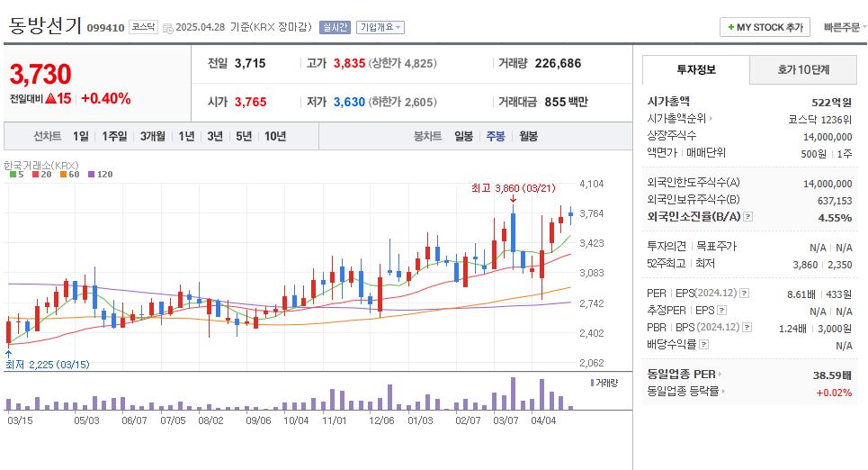Click the PBR value 1.24배
The height and width of the screenshot is (470, 868).
(792, 329)
